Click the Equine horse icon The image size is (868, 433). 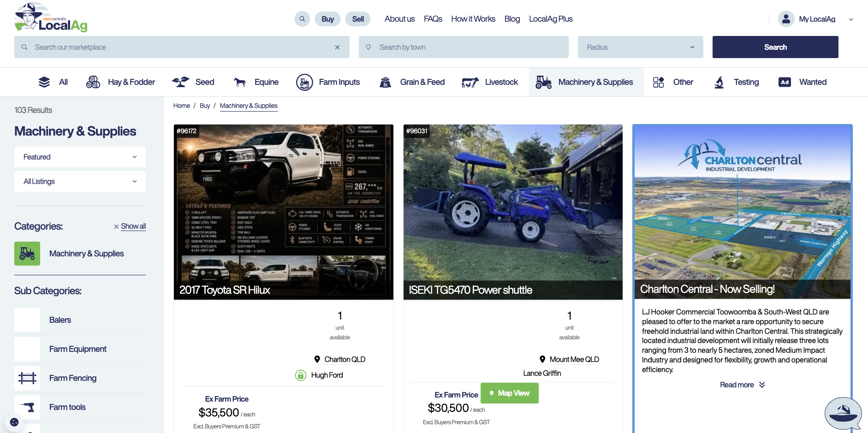pyautogui.click(x=239, y=82)
